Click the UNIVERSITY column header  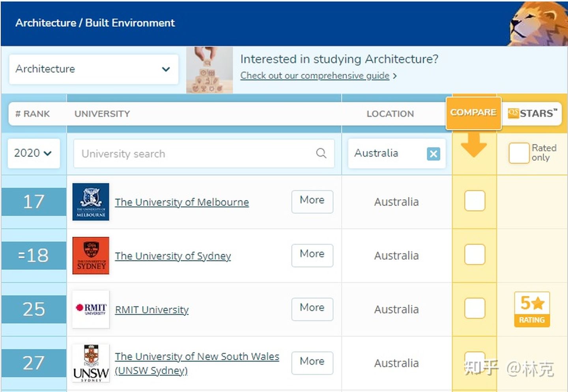(102, 114)
